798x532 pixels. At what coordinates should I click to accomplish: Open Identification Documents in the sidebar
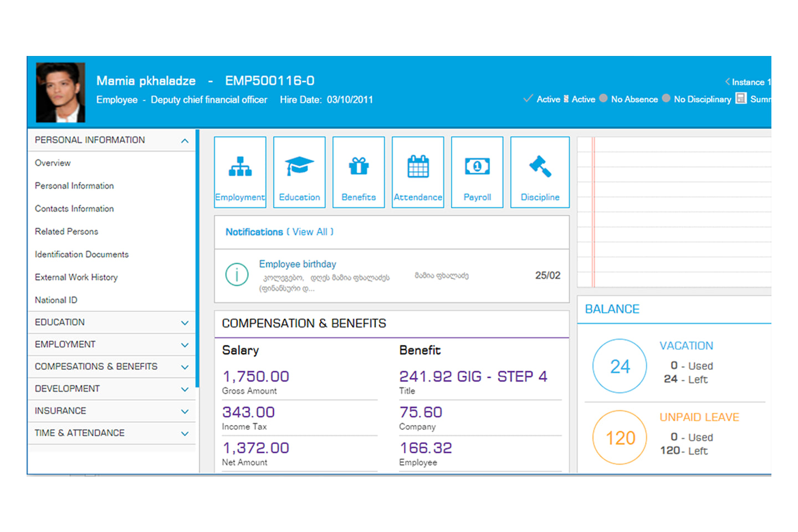pos(81,254)
